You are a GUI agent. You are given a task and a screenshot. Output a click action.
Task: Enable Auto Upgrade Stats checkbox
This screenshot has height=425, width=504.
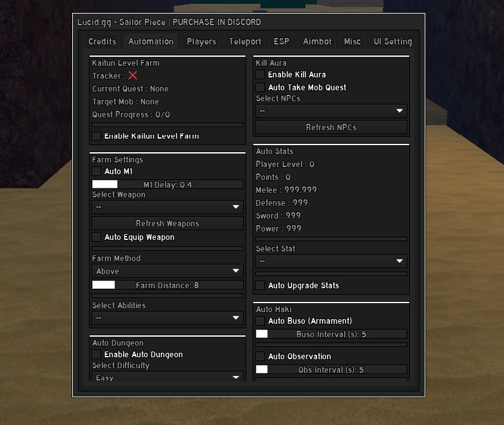tap(260, 285)
